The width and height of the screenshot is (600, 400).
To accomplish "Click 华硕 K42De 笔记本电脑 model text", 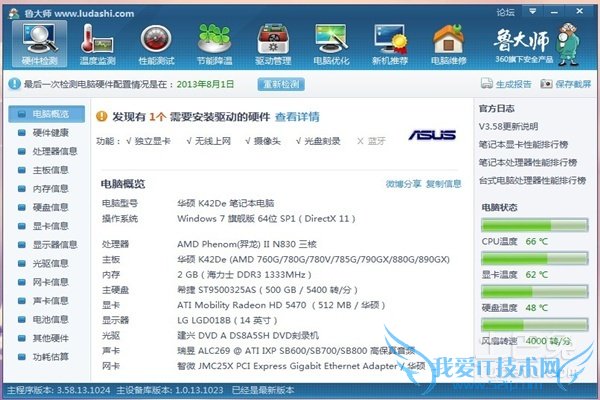I will pyautogui.click(x=226, y=203).
